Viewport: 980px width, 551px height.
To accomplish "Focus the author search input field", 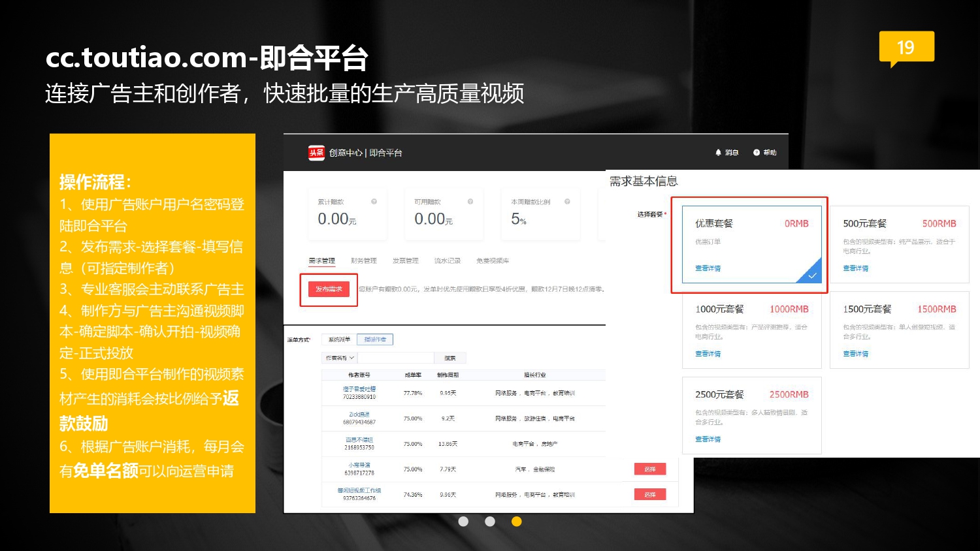I will tap(396, 358).
